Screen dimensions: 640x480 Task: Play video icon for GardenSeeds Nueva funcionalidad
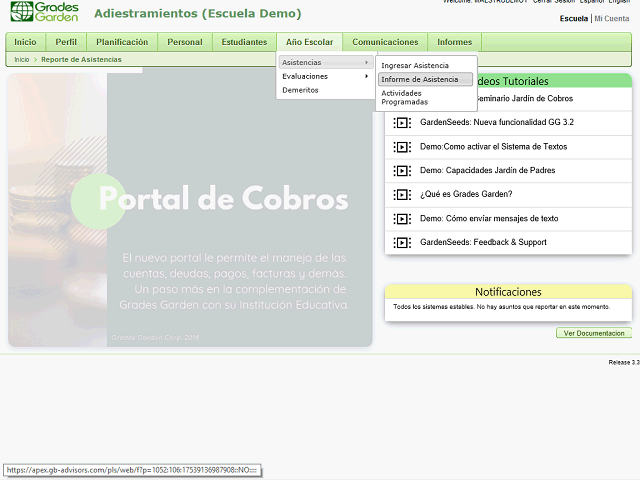click(x=402, y=122)
